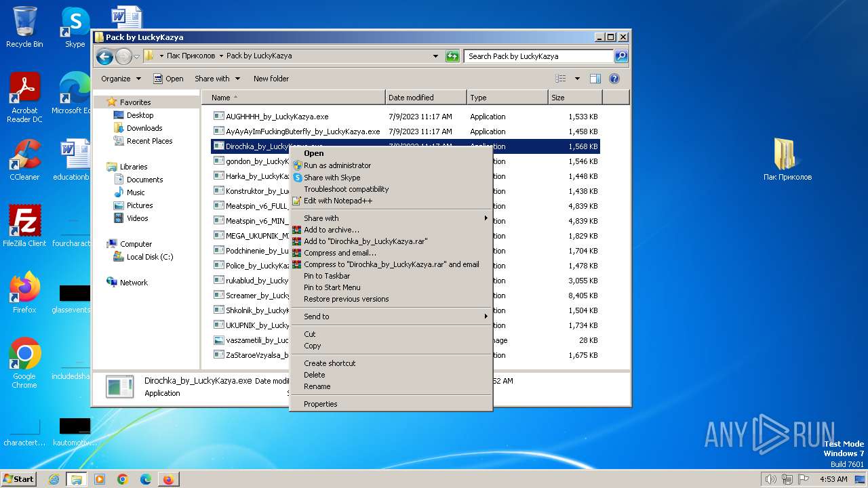Select Local Disk (C:) in navigation pane
Image resolution: width=868 pixels, height=488 pixels.
point(150,257)
